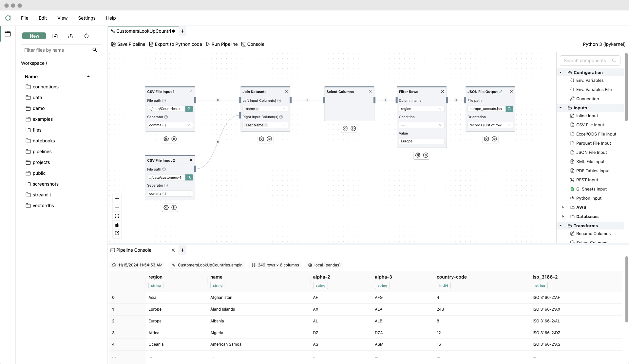
Task: Click the Python 3 (ipykernel) kernel selector
Action: click(x=604, y=44)
